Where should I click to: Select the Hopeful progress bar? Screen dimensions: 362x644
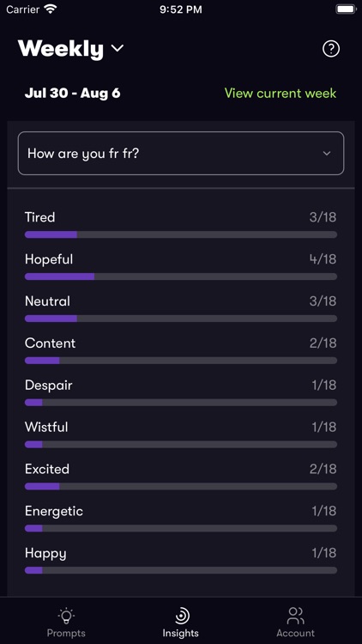(181, 276)
